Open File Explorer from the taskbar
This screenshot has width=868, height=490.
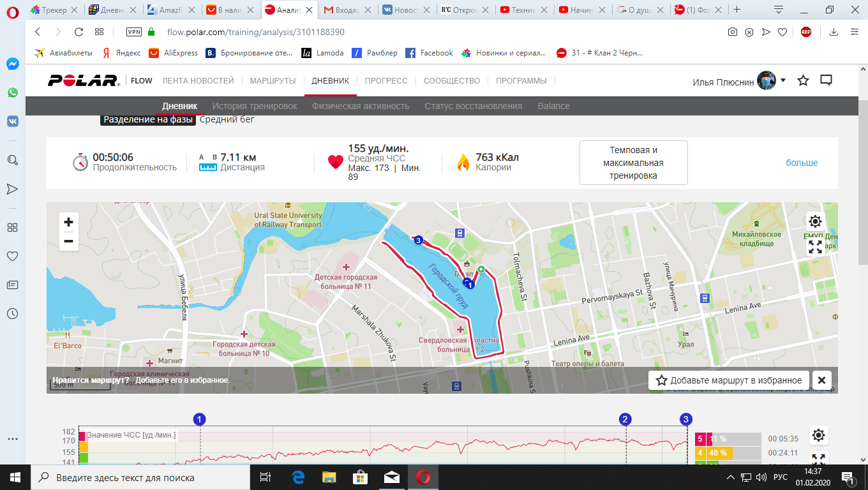click(329, 477)
